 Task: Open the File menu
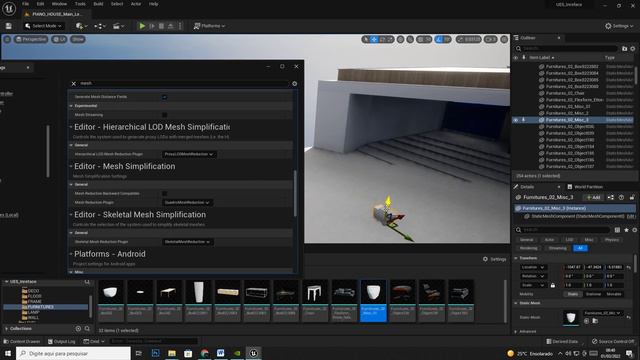click(x=25, y=4)
